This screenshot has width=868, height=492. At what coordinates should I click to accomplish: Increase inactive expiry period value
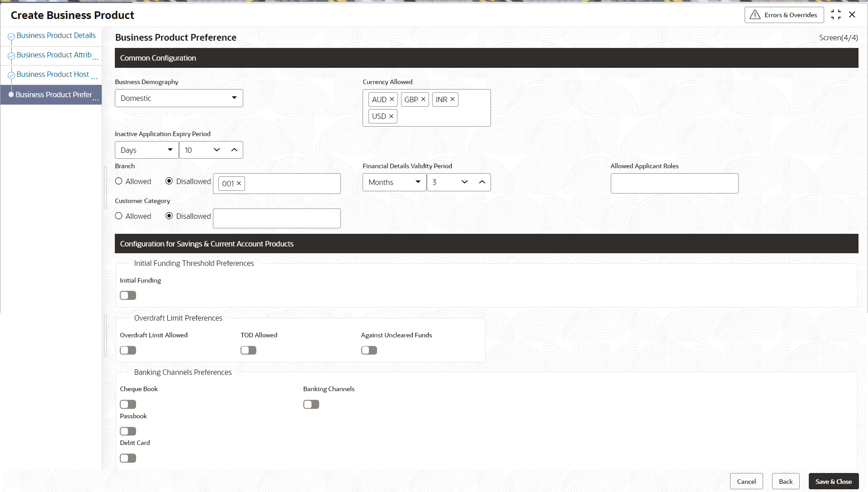(x=234, y=150)
